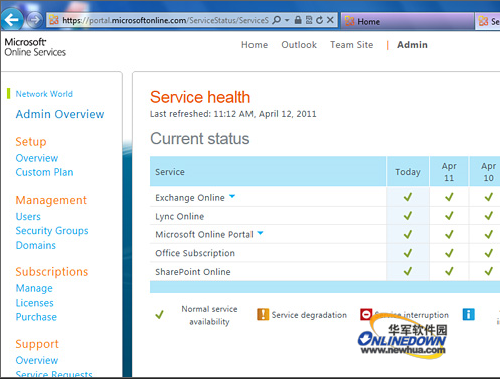Click the address bar search magnifier icon
The width and height of the screenshot is (500, 379).
(277, 20)
